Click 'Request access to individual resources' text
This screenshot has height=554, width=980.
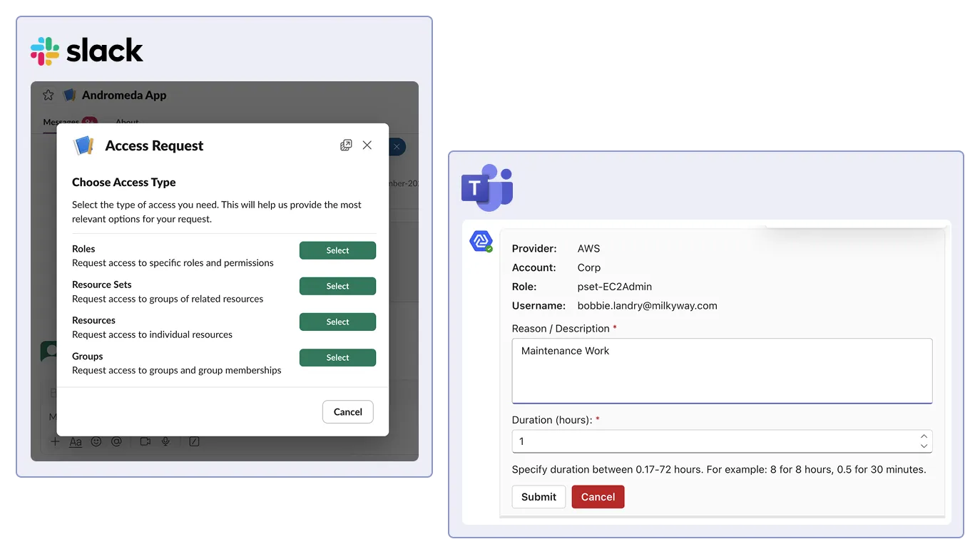152,334
